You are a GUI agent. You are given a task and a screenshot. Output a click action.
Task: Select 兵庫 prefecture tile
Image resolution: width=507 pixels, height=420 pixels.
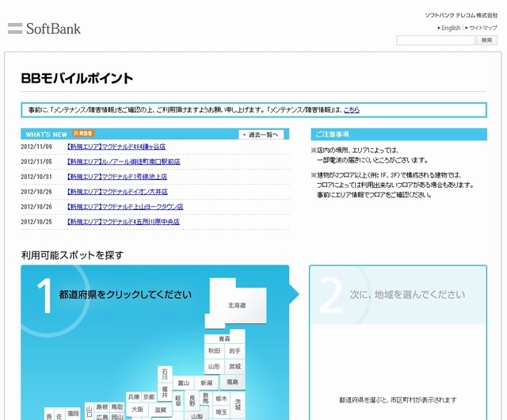(x=134, y=397)
